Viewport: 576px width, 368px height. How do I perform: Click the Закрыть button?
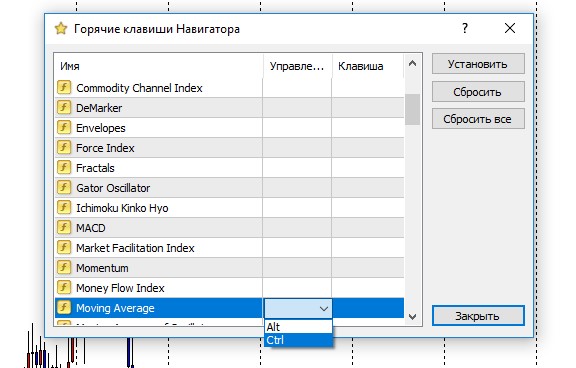pyautogui.click(x=478, y=315)
